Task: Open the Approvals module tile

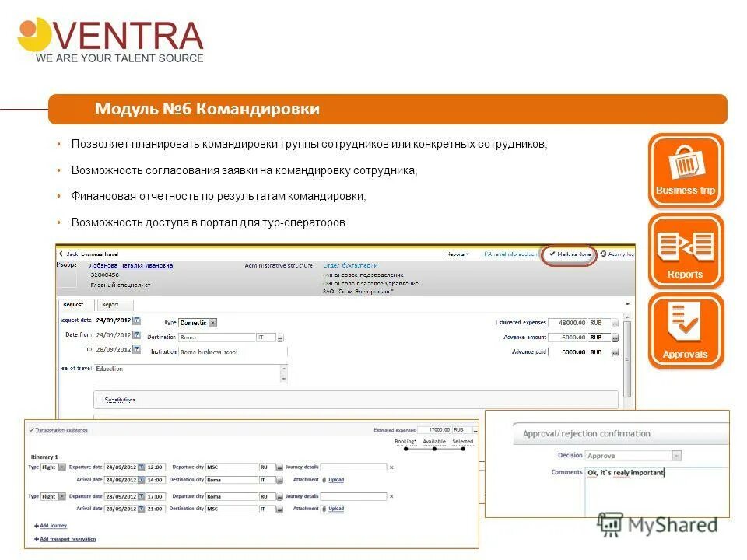Action: tap(686, 331)
